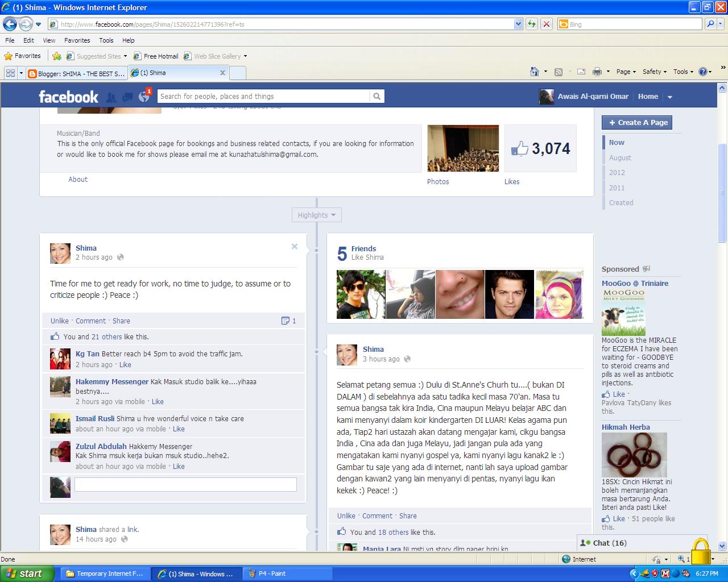
Task: Click Unlike on the 2 hours ago post
Action: (59, 321)
